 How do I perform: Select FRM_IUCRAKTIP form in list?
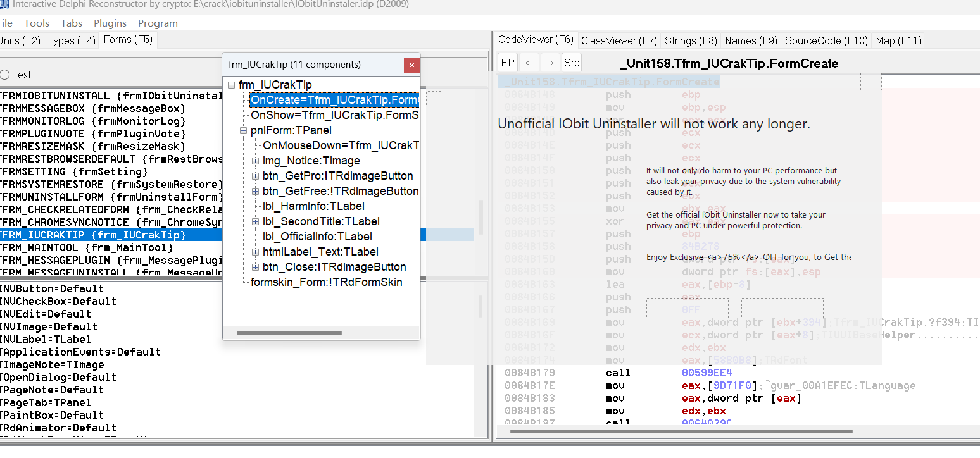click(x=111, y=235)
